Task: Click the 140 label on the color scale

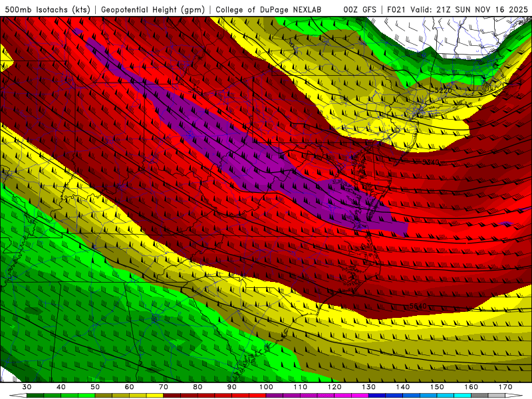Action: pos(403,387)
